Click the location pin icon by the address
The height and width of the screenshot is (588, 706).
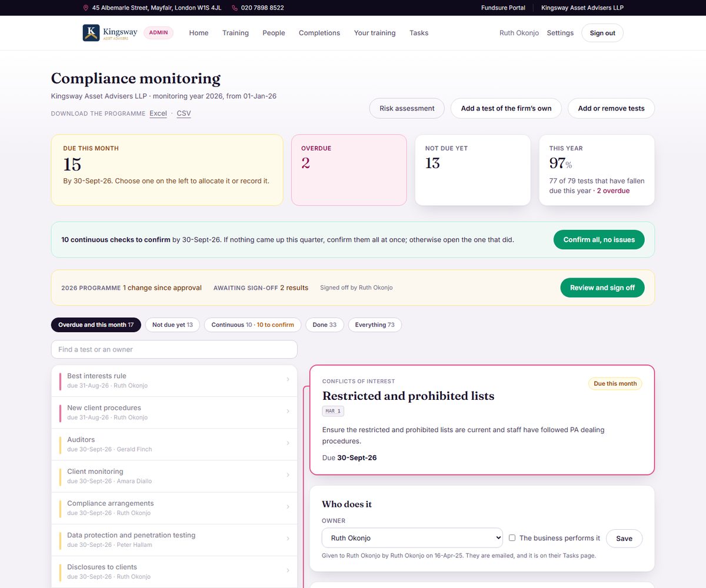tap(86, 8)
